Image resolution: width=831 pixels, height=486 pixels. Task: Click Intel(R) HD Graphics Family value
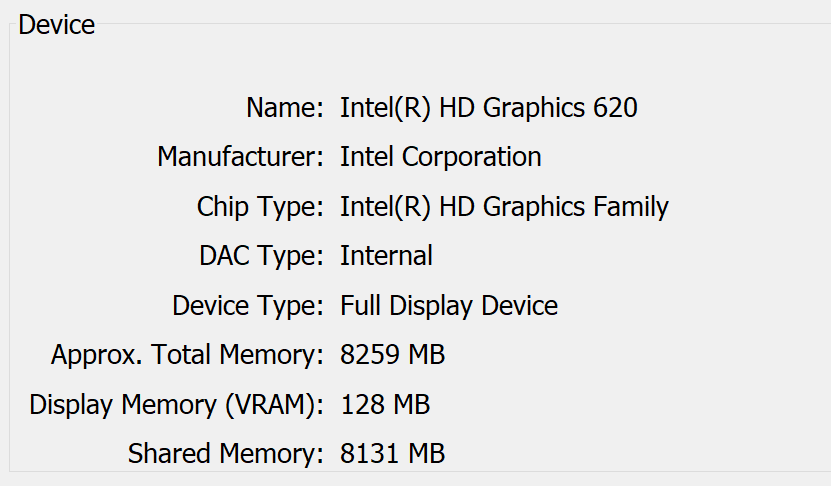coord(505,207)
